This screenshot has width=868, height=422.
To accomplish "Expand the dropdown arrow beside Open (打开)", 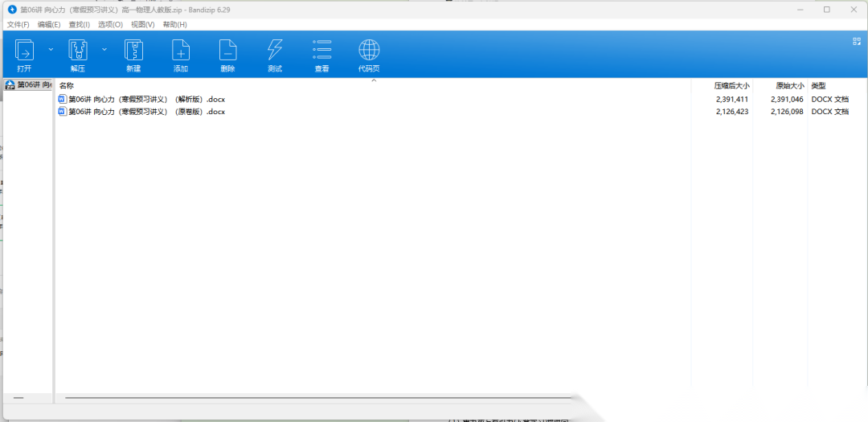I will tap(51, 49).
